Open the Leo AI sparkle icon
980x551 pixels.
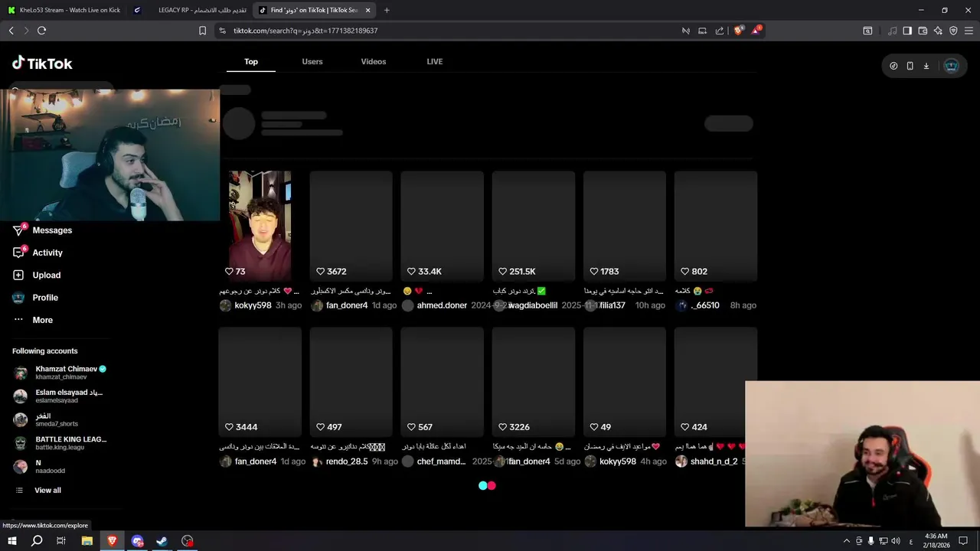(938, 31)
